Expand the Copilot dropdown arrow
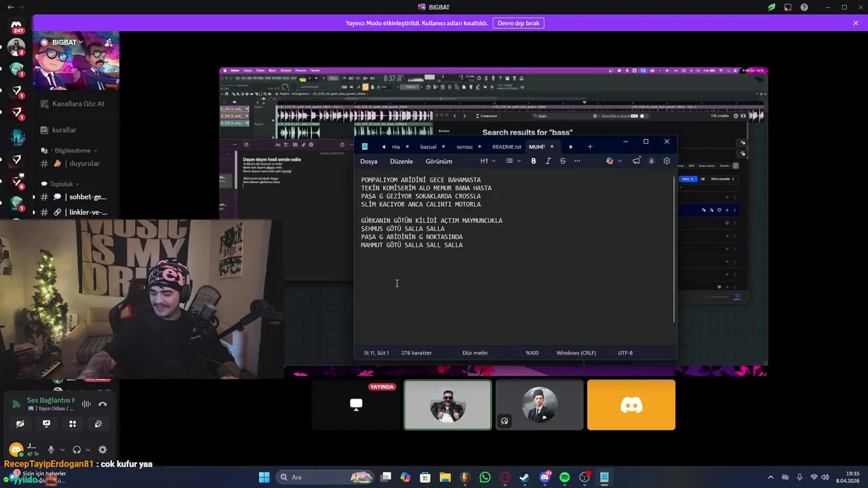 (x=620, y=161)
